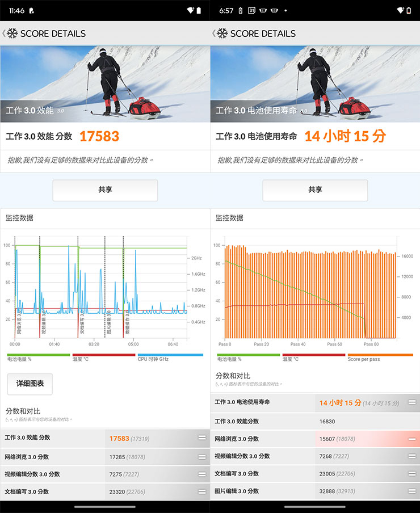Click Pass 40 label on right chart

coord(298,344)
